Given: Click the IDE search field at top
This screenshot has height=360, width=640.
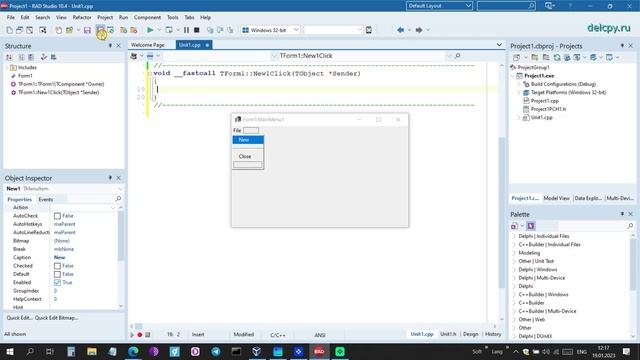Looking at the screenshot, I should [x=506, y=6].
